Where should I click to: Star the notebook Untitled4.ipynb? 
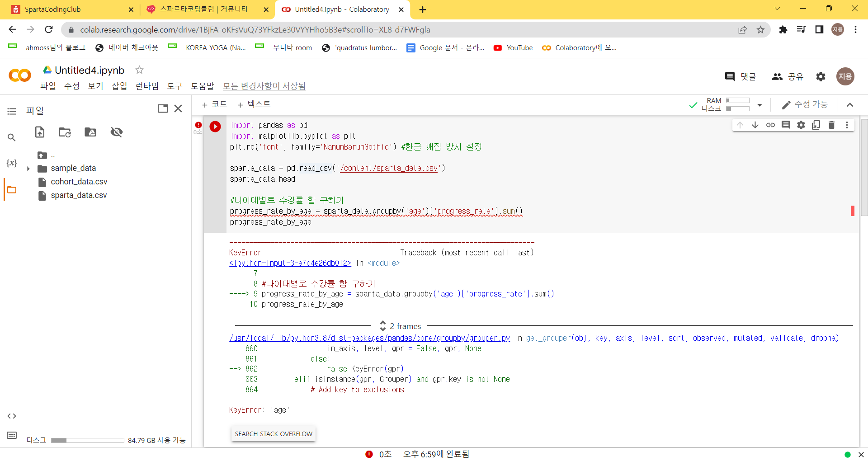tap(139, 70)
